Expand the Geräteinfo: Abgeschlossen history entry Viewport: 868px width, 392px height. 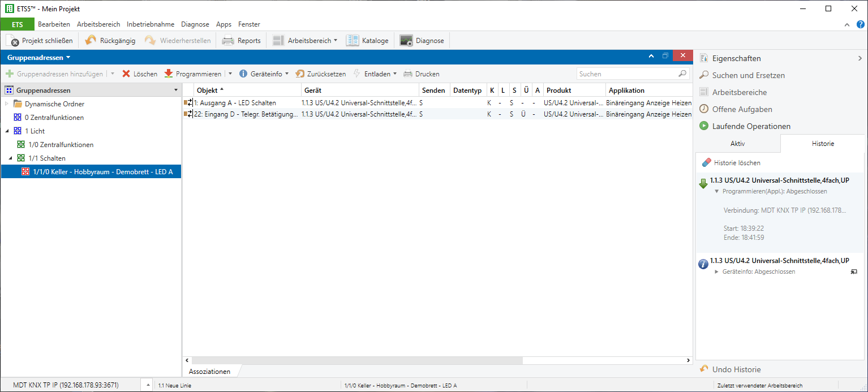(716, 272)
